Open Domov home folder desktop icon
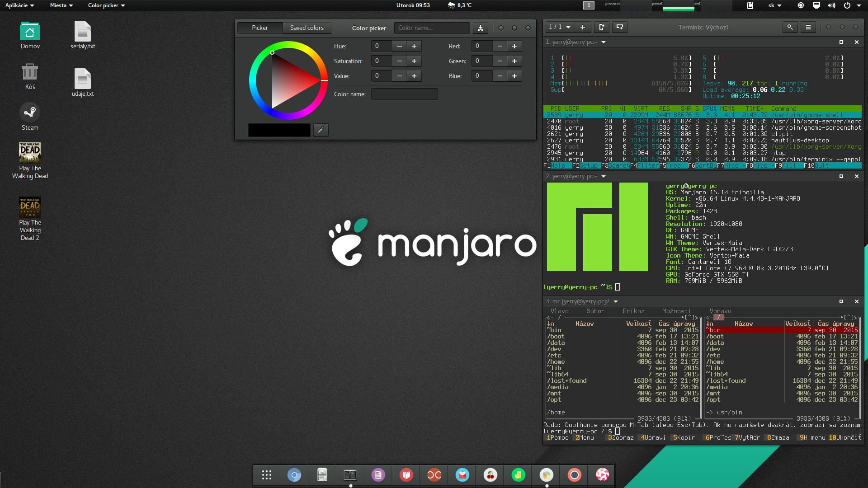 [30, 35]
